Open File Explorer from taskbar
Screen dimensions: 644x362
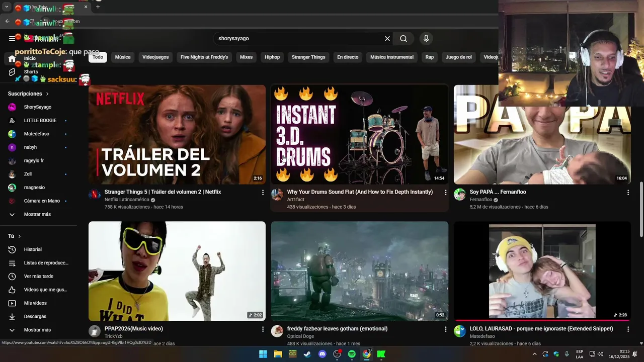point(278,354)
